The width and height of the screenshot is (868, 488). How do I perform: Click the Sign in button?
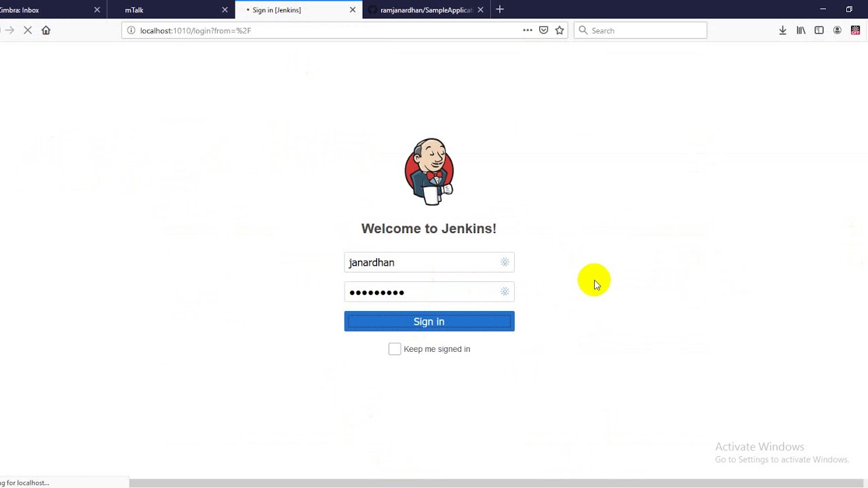click(429, 321)
